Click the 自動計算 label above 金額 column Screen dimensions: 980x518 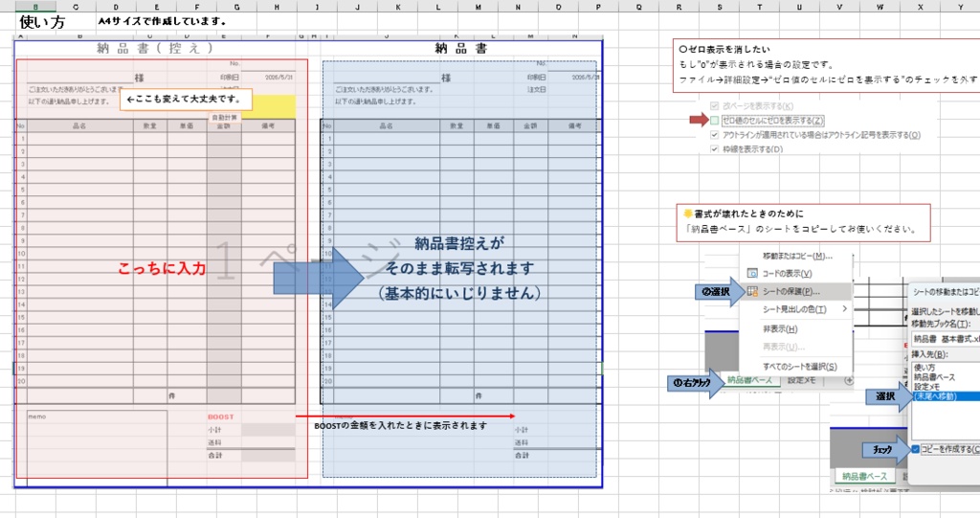click(224, 117)
